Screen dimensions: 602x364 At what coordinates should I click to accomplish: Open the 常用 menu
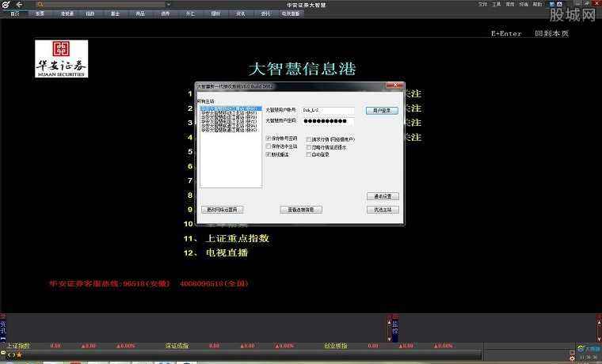point(510,4)
